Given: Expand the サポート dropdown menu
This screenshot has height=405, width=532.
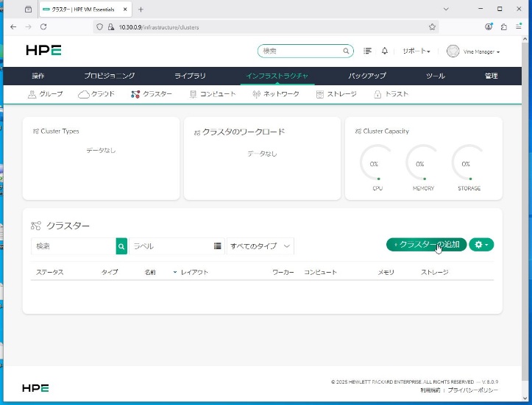Looking at the screenshot, I should (x=416, y=51).
